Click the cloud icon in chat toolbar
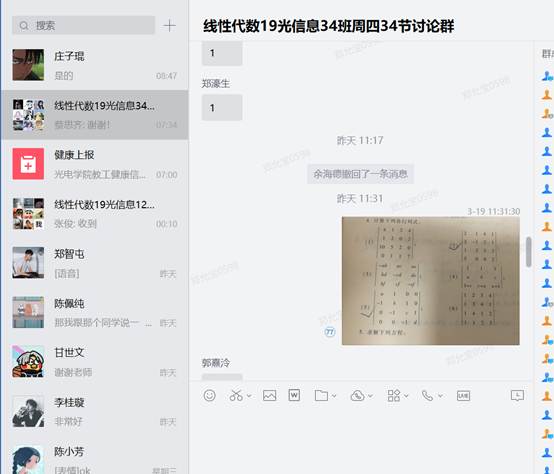 coord(357,396)
